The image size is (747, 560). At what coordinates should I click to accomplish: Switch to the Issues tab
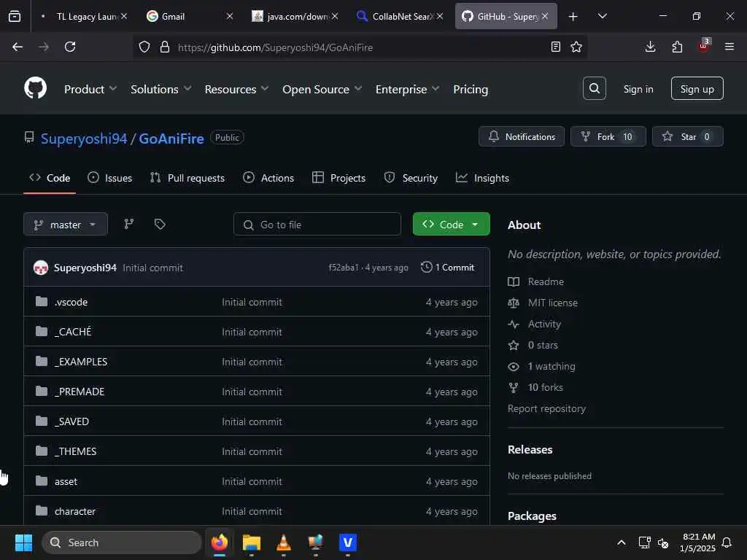(110, 178)
